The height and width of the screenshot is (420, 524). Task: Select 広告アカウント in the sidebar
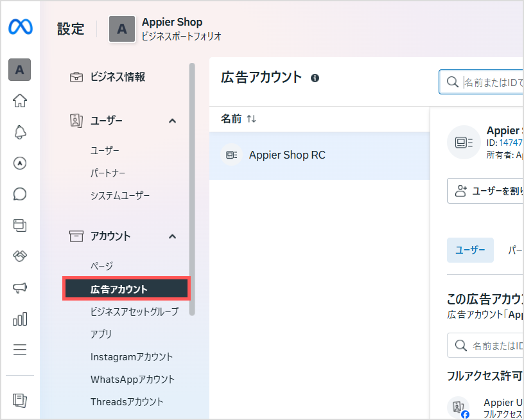tap(127, 289)
